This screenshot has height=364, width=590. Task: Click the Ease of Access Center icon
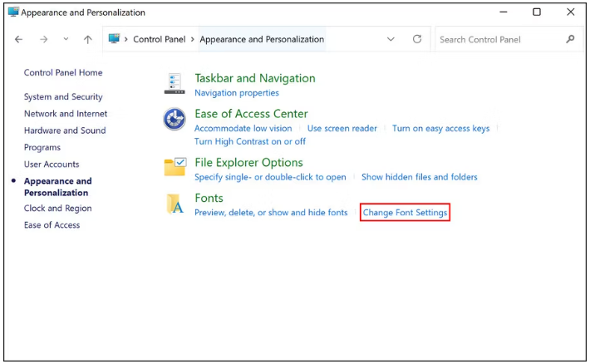[175, 119]
